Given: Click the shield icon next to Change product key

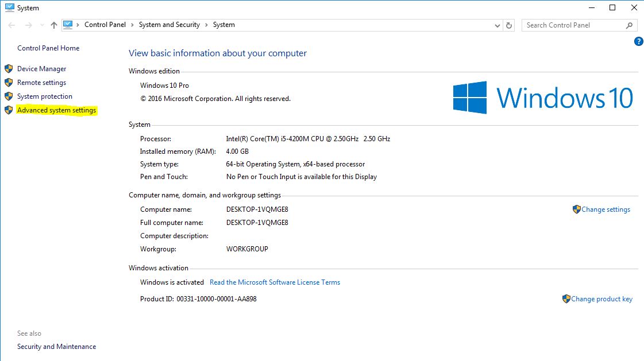Looking at the screenshot, I should click(x=566, y=298).
